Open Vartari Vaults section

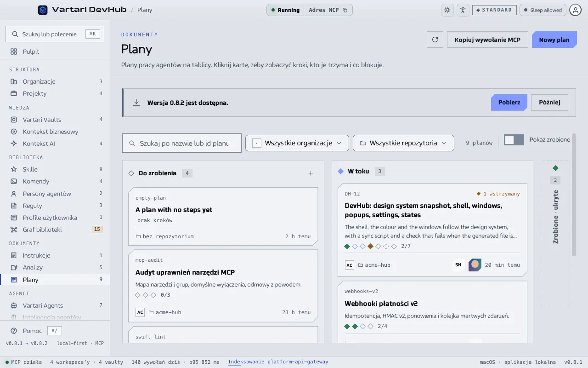(x=55, y=120)
